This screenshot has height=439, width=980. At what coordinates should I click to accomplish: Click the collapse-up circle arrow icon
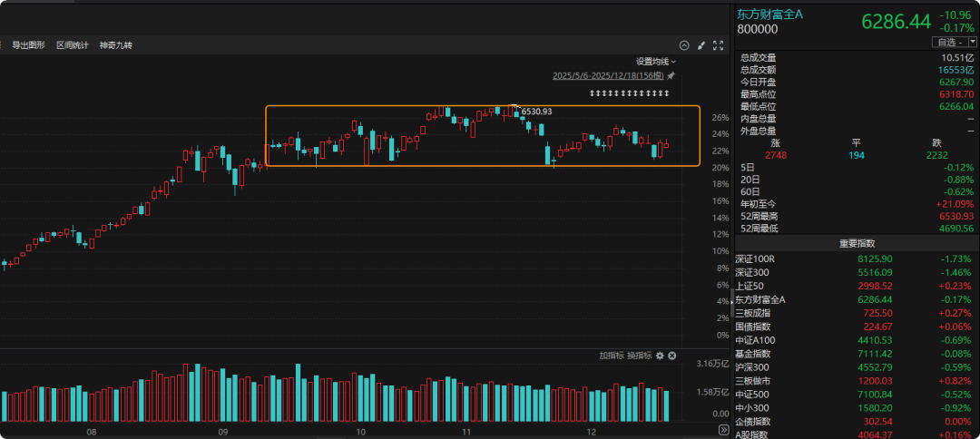[x=685, y=45]
